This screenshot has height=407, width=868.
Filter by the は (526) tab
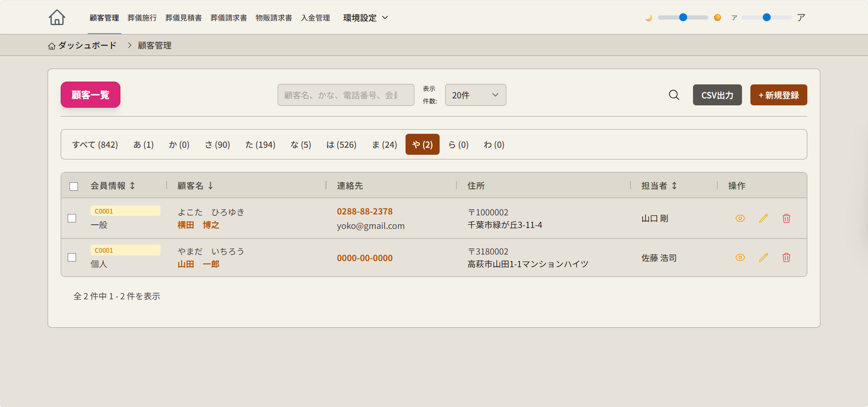[x=341, y=145]
